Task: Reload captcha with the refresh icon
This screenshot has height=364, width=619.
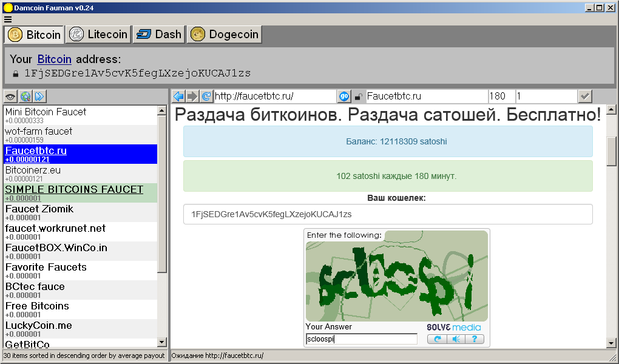Action: click(437, 339)
